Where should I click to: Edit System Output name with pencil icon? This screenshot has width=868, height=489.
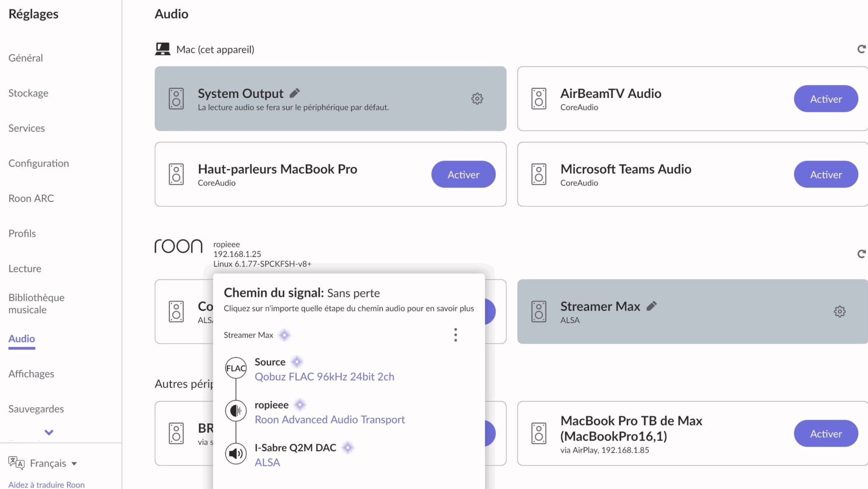coord(295,92)
